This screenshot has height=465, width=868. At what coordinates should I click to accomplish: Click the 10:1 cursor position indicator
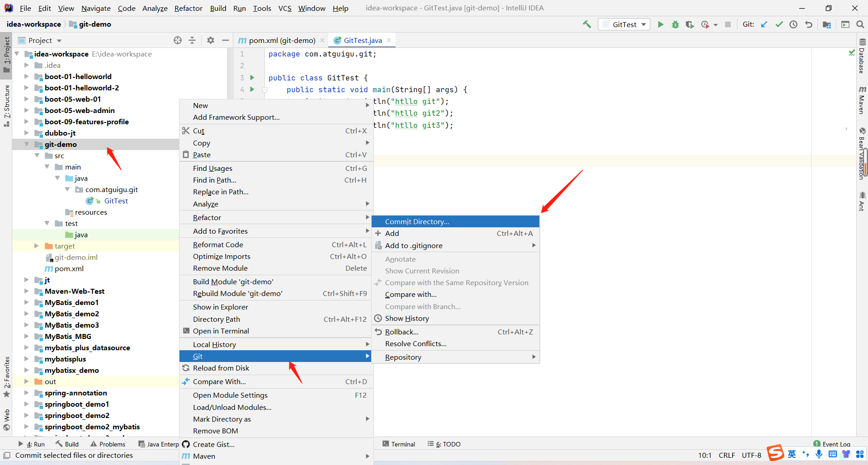pyautogui.click(x=704, y=455)
